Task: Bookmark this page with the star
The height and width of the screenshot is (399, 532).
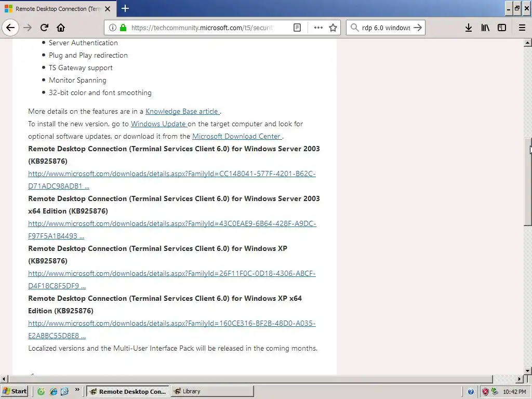Action: [x=333, y=28]
